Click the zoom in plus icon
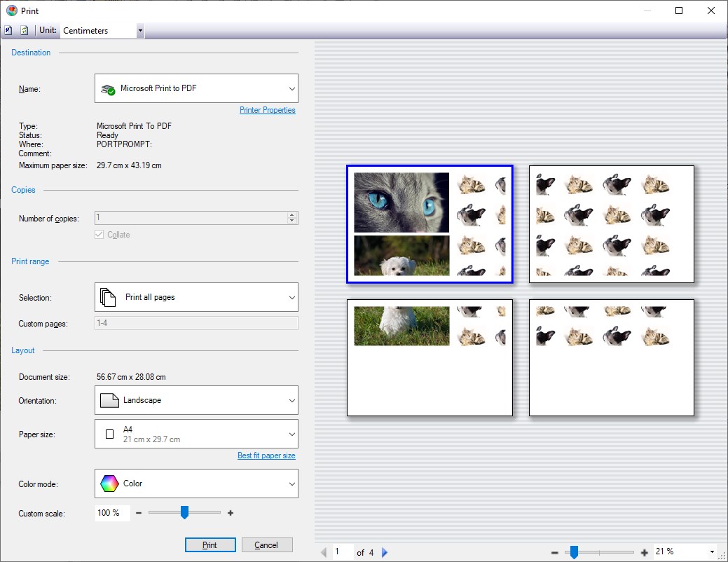Viewport: 728px width, 562px height. click(644, 552)
